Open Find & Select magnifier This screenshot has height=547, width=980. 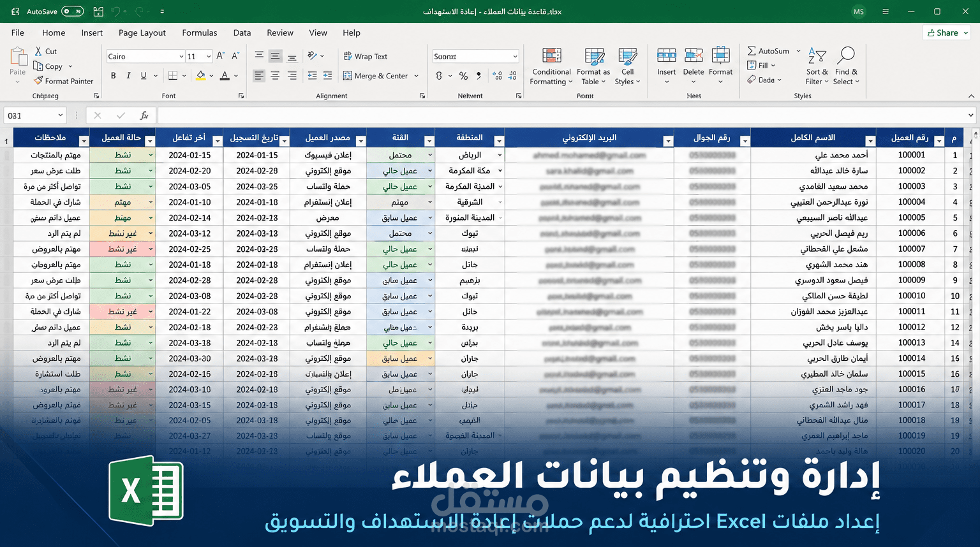point(846,66)
